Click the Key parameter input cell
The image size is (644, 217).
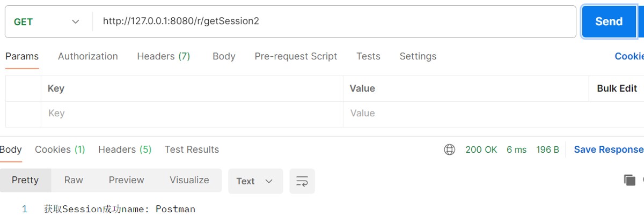pyautogui.click(x=192, y=114)
